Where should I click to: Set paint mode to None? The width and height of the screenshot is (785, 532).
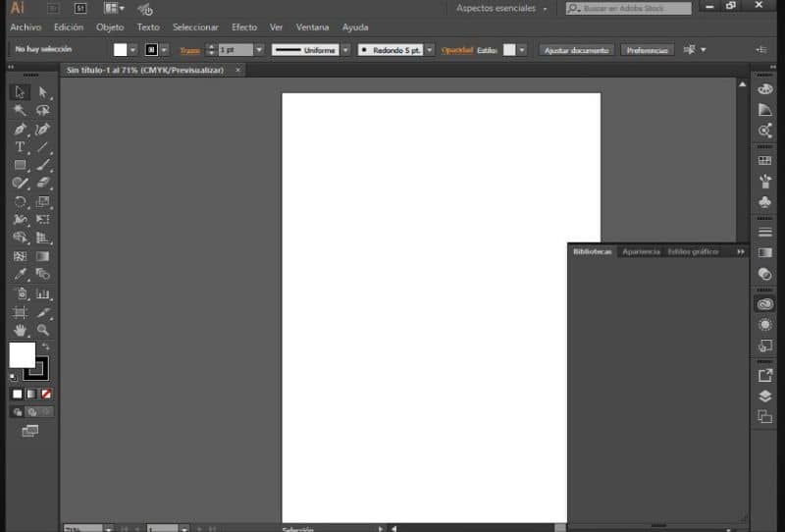click(46, 395)
